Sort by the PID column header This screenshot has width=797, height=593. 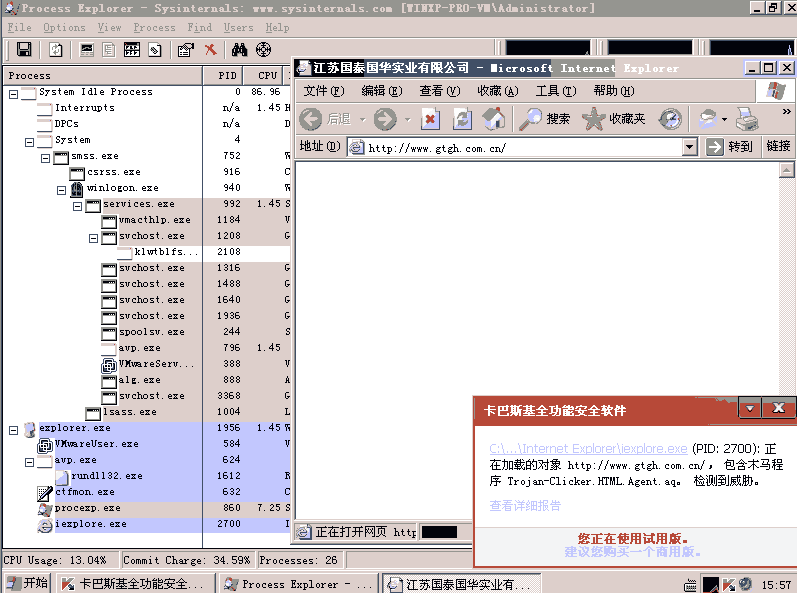pos(223,76)
